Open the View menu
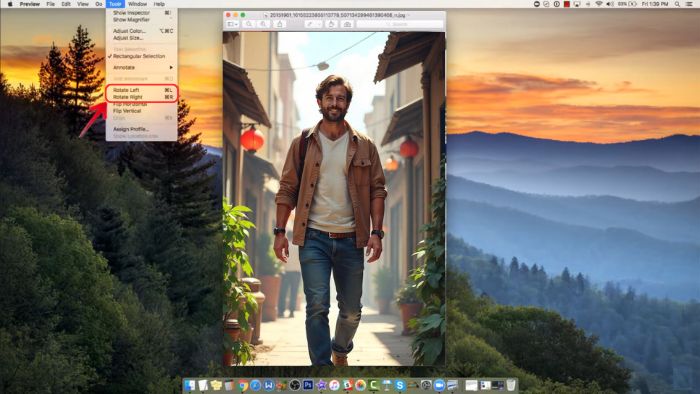Screen dimensions: 700x394 pos(83,4)
